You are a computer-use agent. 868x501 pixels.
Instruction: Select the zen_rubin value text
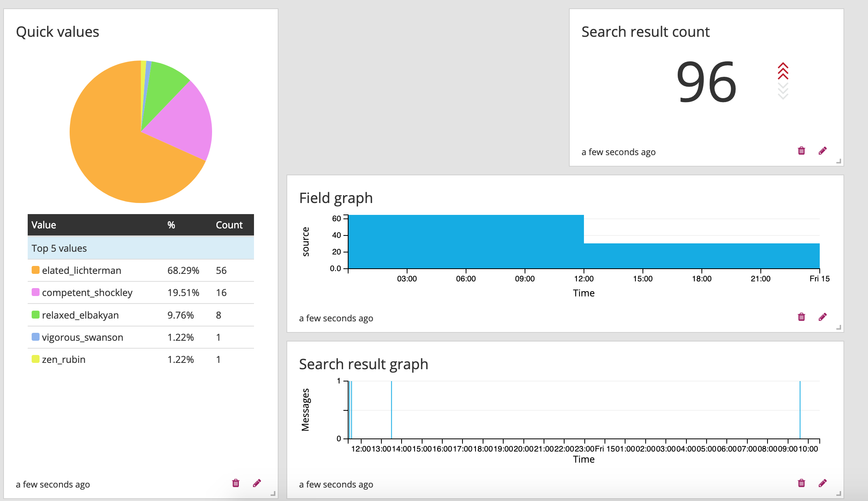(64, 359)
